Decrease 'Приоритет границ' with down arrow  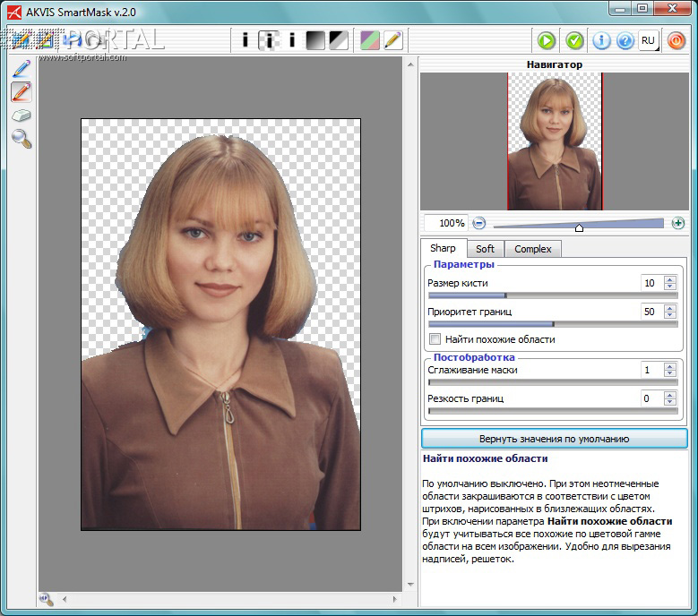[x=669, y=316]
